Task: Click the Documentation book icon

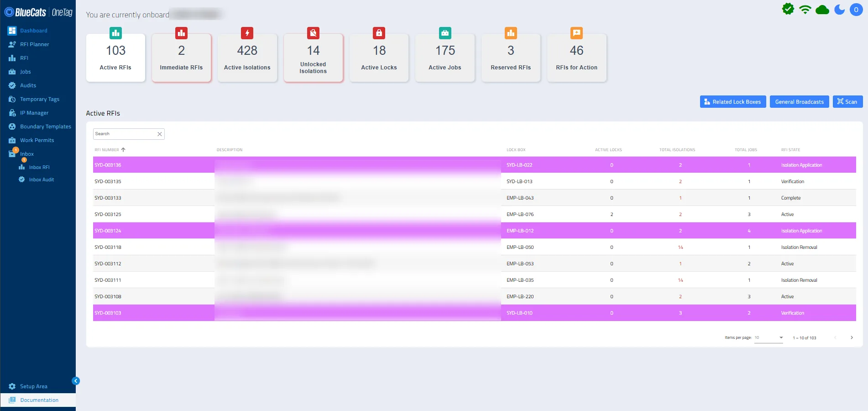Action: (x=12, y=400)
